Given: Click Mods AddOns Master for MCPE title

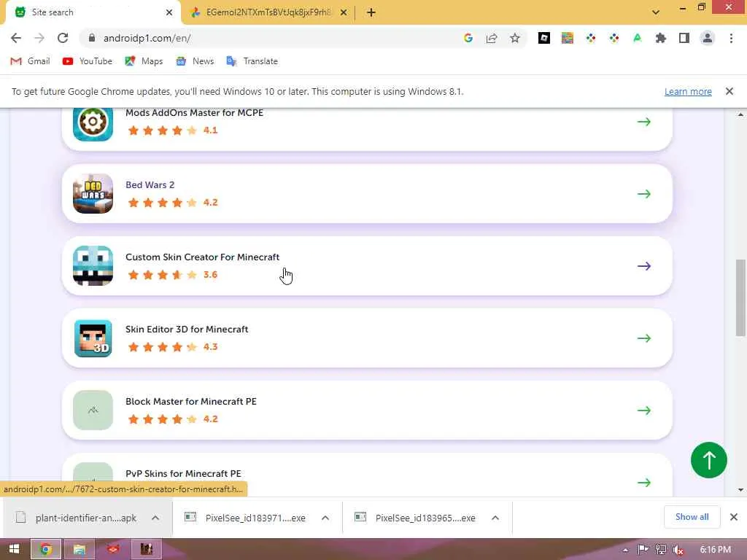Looking at the screenshot, I should [194, 113].
